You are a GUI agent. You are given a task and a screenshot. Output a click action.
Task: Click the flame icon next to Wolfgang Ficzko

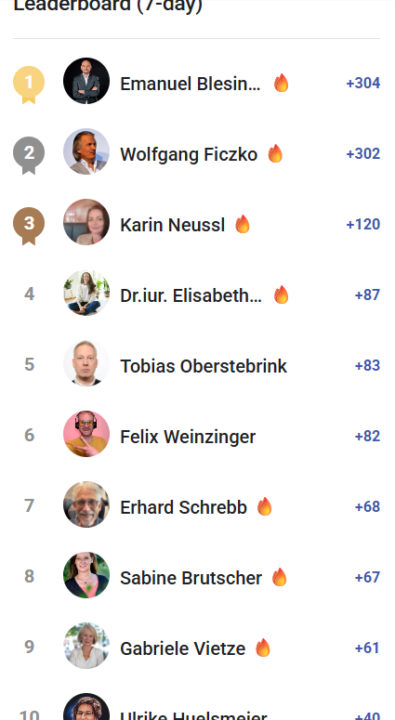[x=275, y=154]
